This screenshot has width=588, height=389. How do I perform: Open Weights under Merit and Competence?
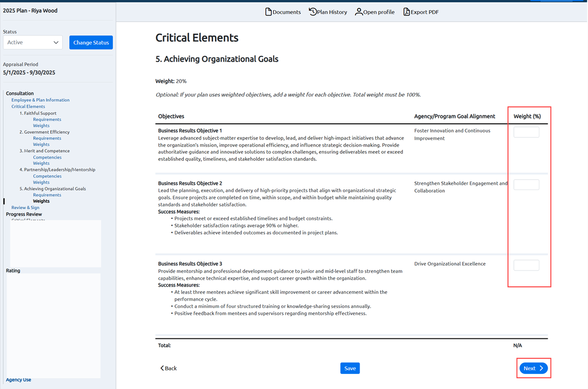coord(41,163)
